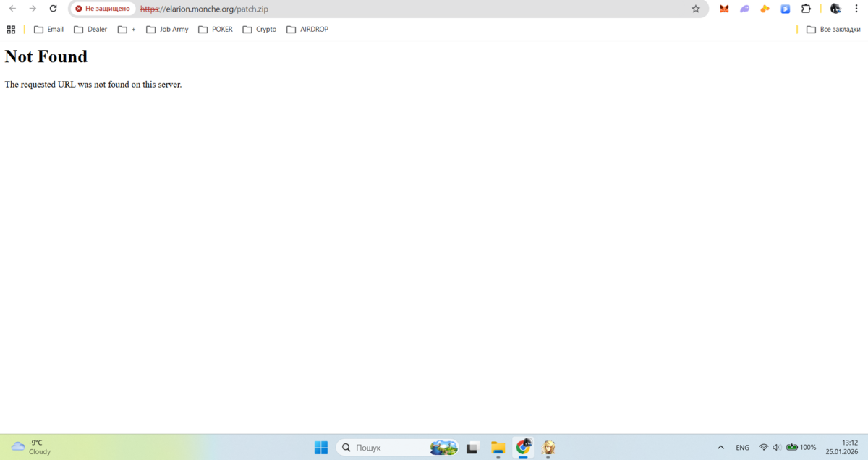Open the Extensions puzzle piece menu
Viewport: 868px width, 460px height.
[x=806, y=9]
